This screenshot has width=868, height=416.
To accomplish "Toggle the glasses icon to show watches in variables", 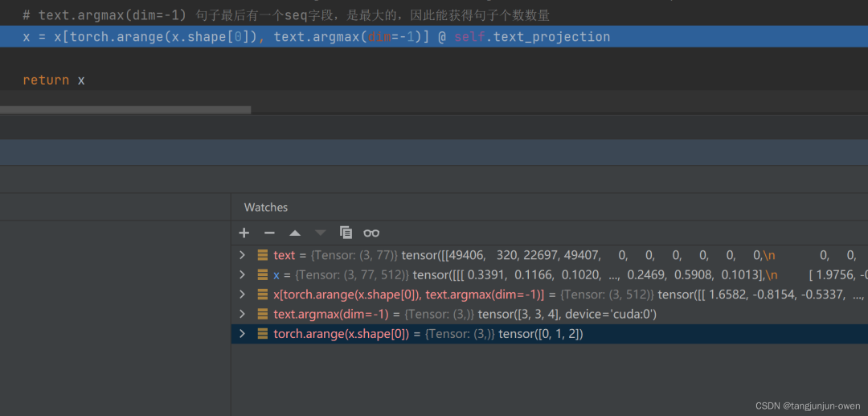I will [371, 233].
